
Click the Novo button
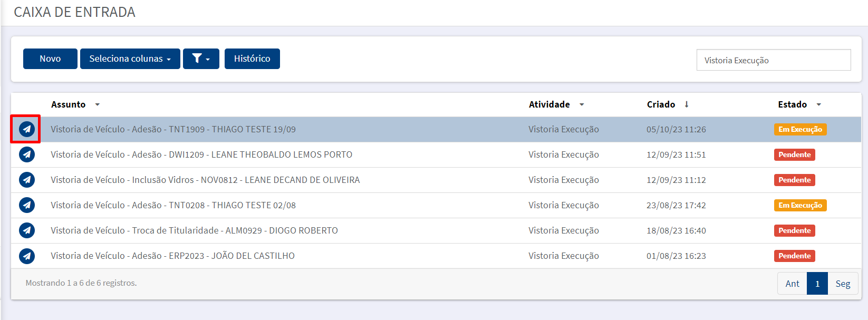tap(50, 59)
